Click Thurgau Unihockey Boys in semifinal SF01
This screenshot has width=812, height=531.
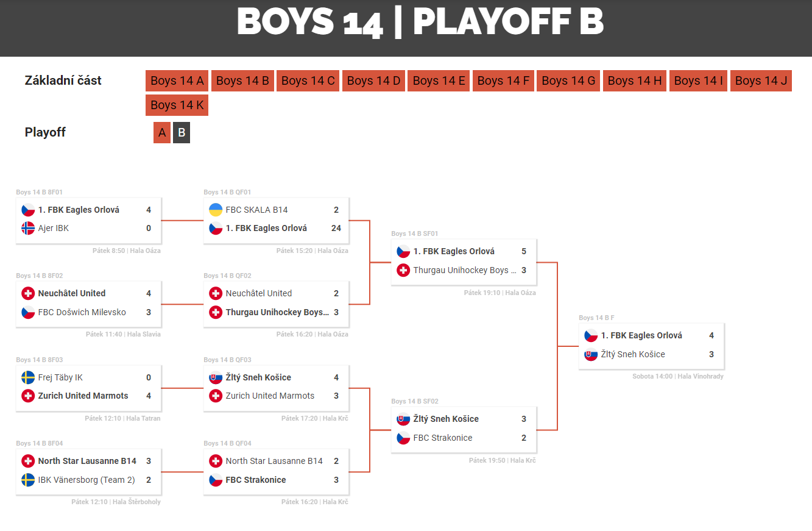click(465, 270)
